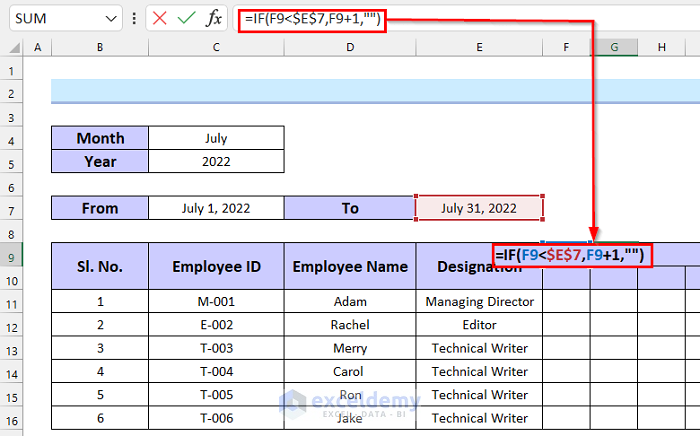Select the Editor designation cell
700x436 pixels.
coord(479,324)
